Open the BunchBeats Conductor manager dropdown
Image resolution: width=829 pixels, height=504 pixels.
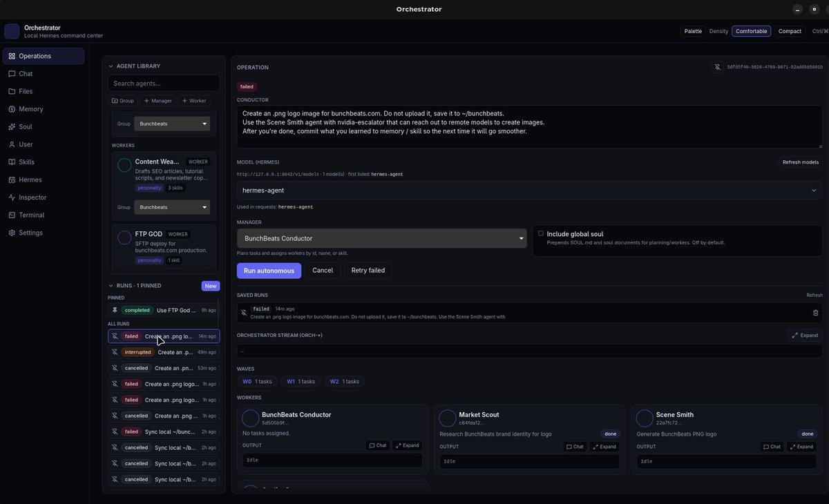coord(382,238)
